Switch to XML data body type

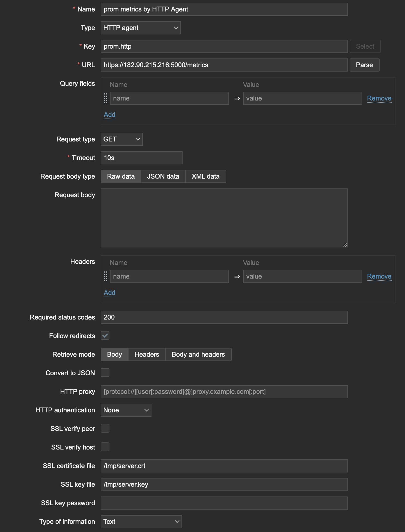coord(206,176)
